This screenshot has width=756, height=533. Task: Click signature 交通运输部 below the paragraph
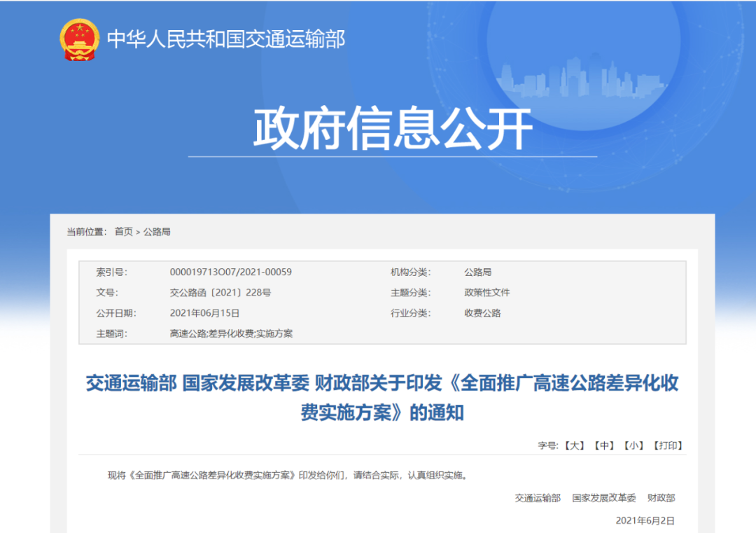pyautogui.click(x=538, y=498)
